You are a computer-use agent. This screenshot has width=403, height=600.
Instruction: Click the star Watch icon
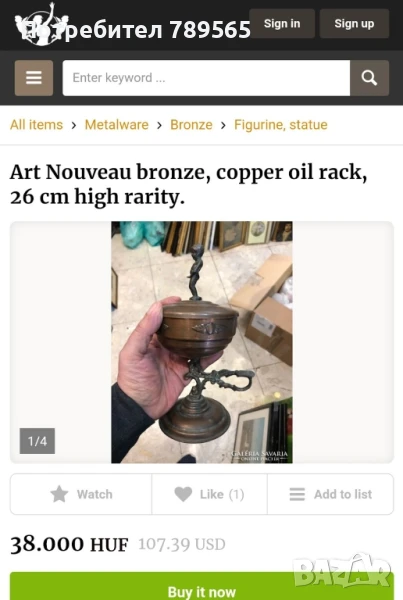click(x=59, y=494)
